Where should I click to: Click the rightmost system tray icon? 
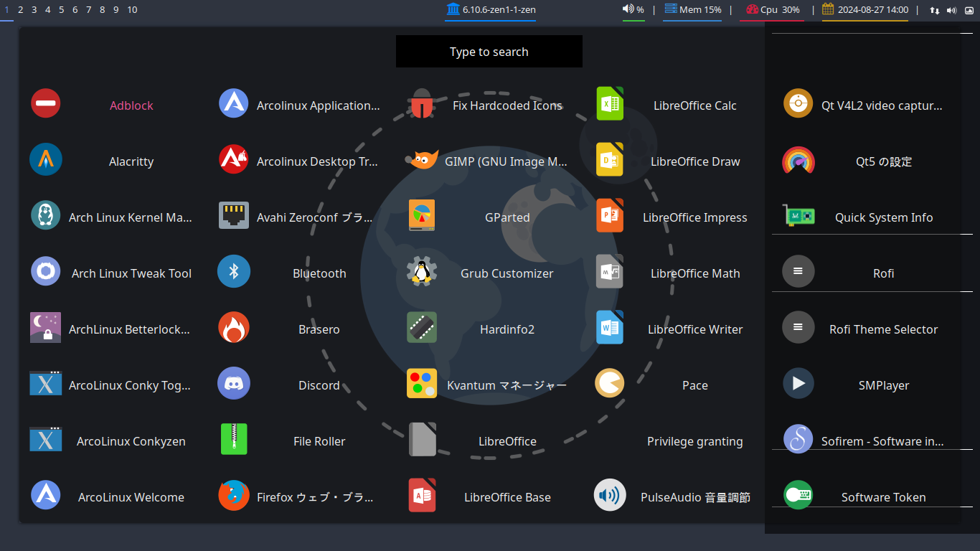click(969, 11)
